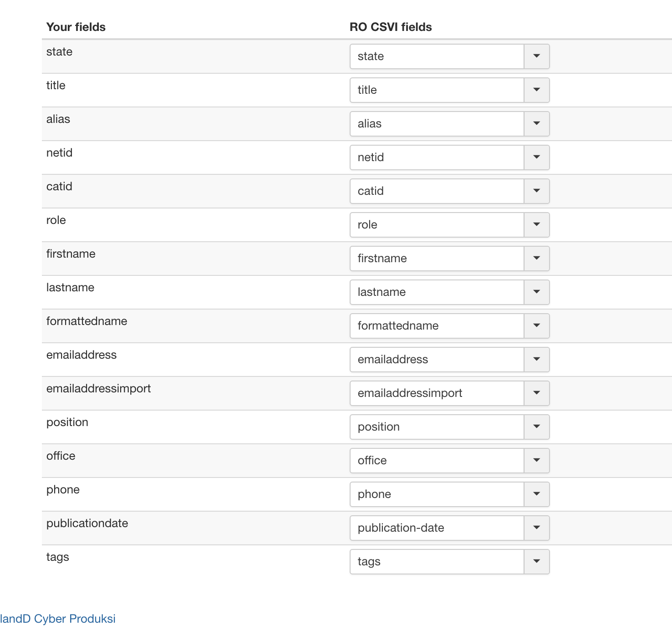Viewport: 672px width, 640px height.
Task: Expand the catid field selector
Action: click(536, 191)
